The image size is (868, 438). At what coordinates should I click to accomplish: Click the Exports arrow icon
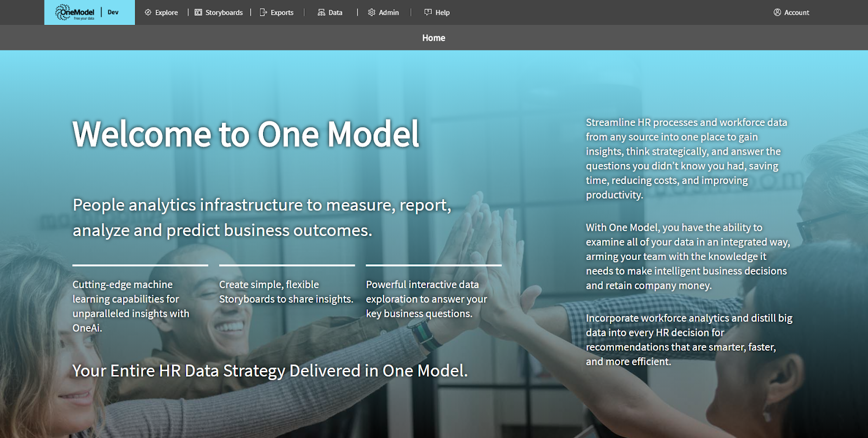point(264,12)
